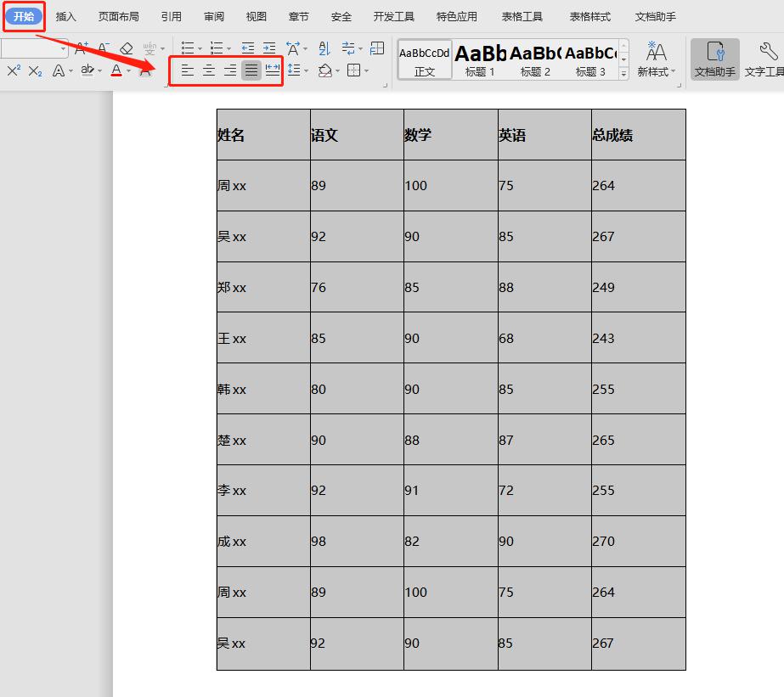Open the 新样式 new style menu
784x697 pixels.
coord(656,59)
